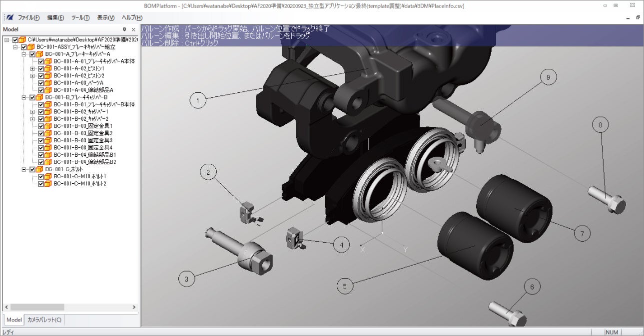This screenshot has width=644, height=336.
Task: Collapse the BC-001-C_ボルト node
Action: coord(24,170)
